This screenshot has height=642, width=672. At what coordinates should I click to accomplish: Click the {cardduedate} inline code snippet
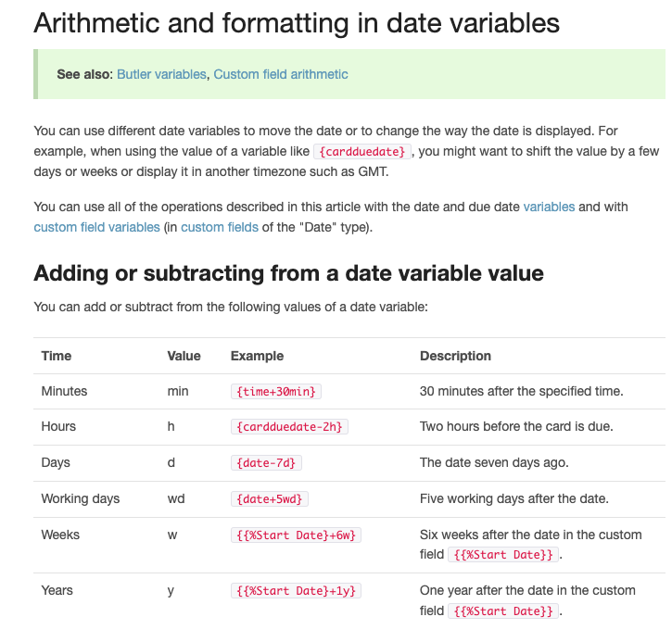[362, 152]
